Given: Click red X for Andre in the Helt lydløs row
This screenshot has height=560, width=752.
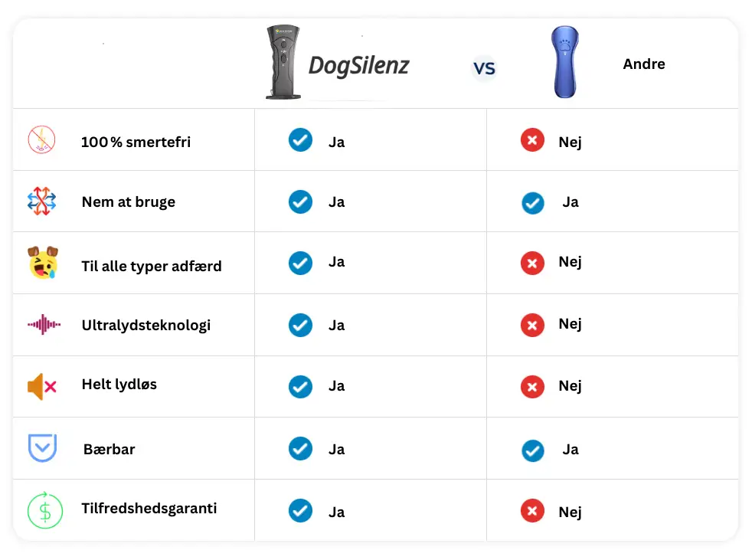Looking at the screenshot, I should (x=532, y=387).
